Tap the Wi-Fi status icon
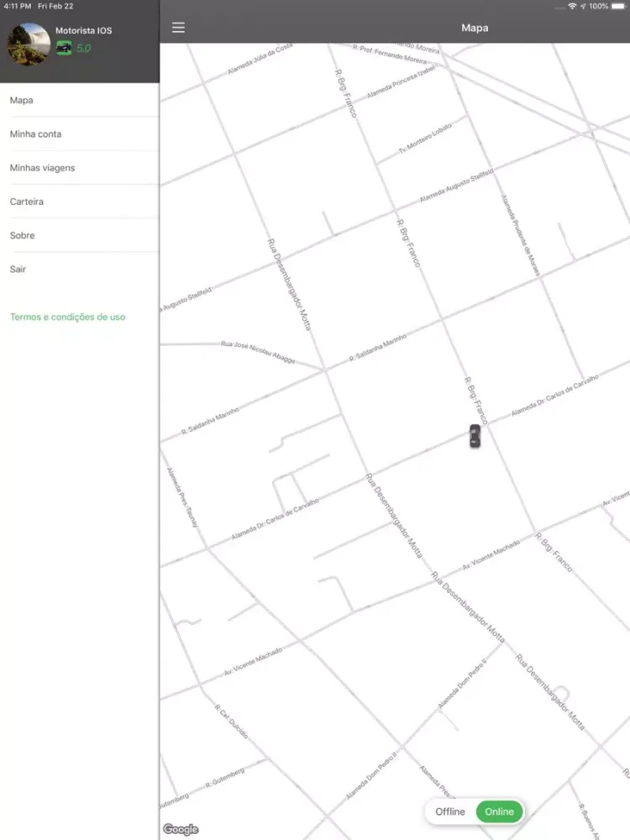Viewport: 630px width, 840px height. click(572, 6)
